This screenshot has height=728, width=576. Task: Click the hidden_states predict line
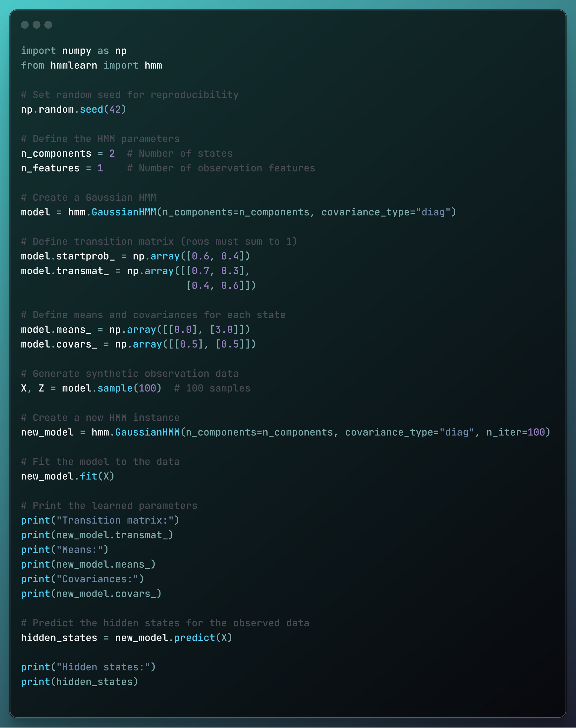point(126,637)
